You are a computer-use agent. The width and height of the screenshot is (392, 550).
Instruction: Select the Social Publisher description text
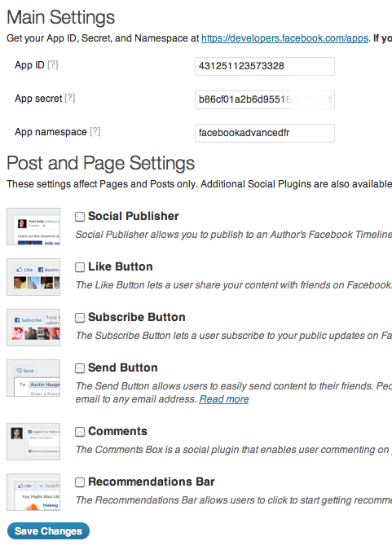[234, 235]
